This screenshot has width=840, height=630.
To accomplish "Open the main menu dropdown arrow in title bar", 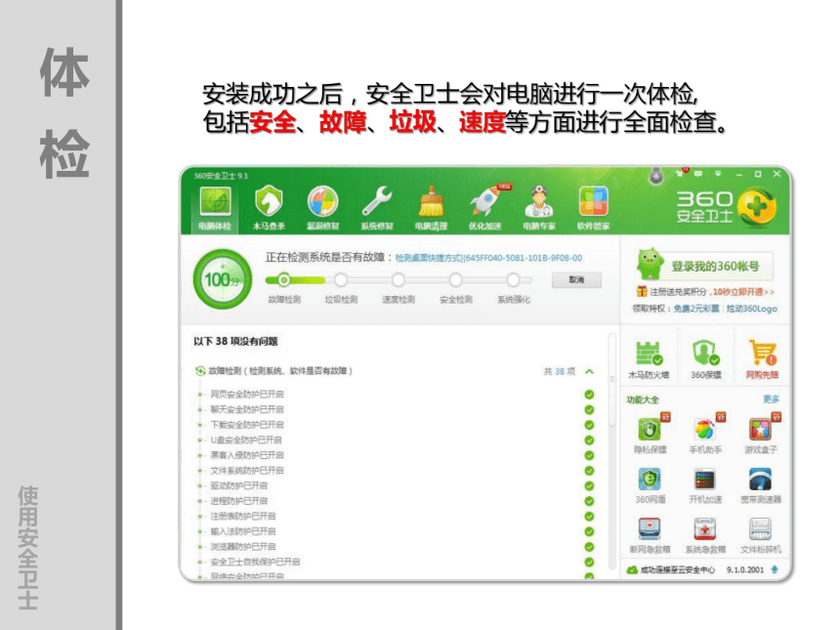I will 718,174.
